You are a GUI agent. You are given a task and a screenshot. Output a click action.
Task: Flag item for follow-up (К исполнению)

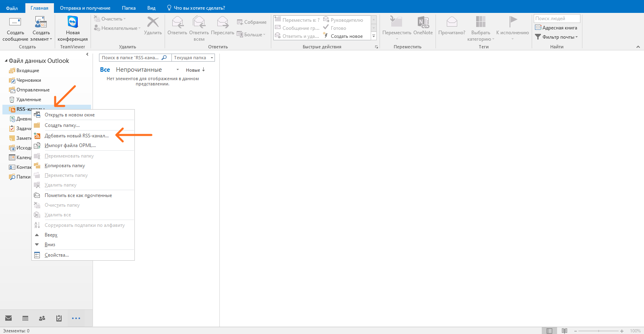(512, 28)
